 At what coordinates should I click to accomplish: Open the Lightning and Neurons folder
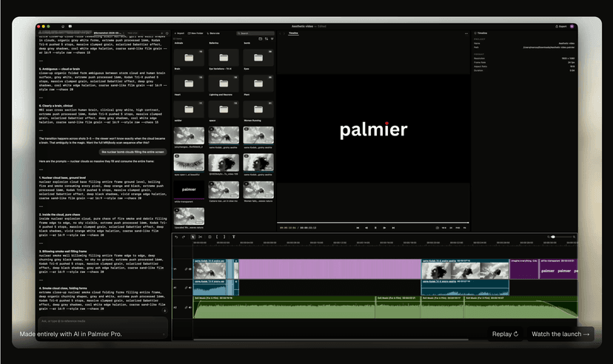click(x=224, y=84)
